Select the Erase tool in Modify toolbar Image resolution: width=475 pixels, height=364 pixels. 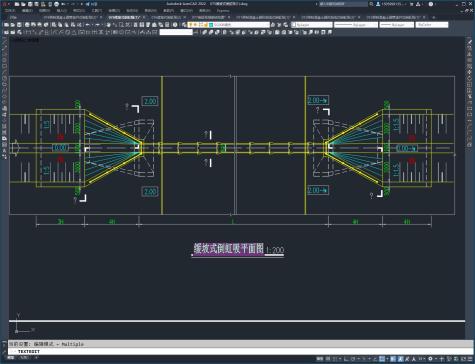[469, 42]
